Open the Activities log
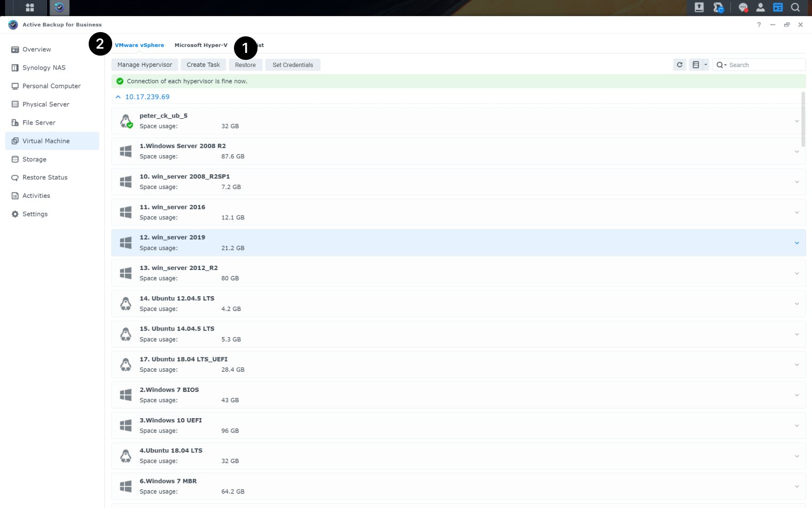Image resolution: width=812 pixels, height=508 pixels. pos(37,195)
